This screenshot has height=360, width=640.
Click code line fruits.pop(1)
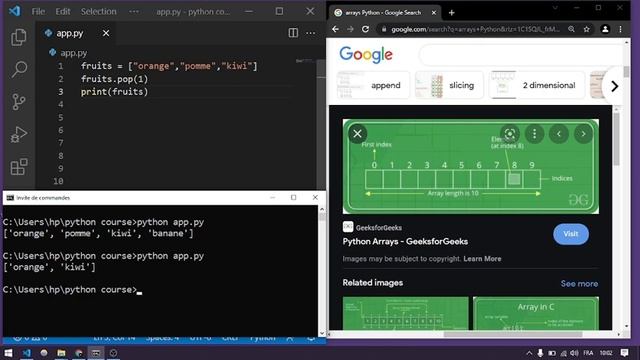point(114,79)
